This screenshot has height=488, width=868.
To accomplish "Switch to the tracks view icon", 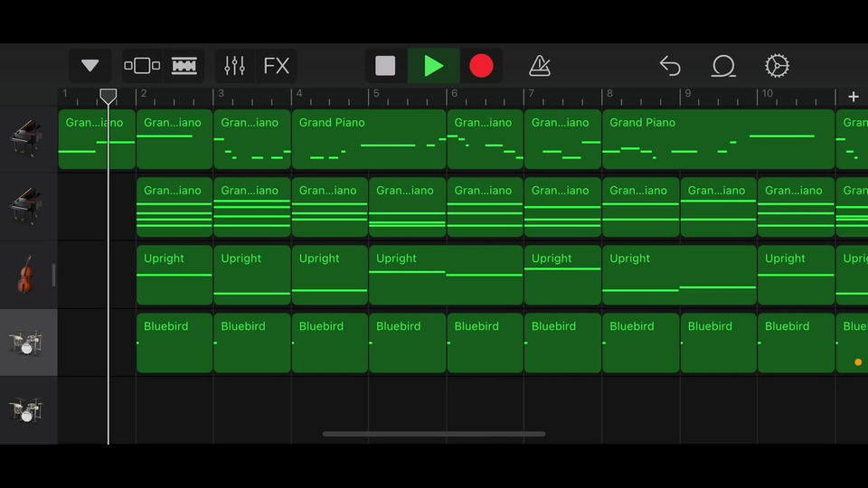I will 184,66.
